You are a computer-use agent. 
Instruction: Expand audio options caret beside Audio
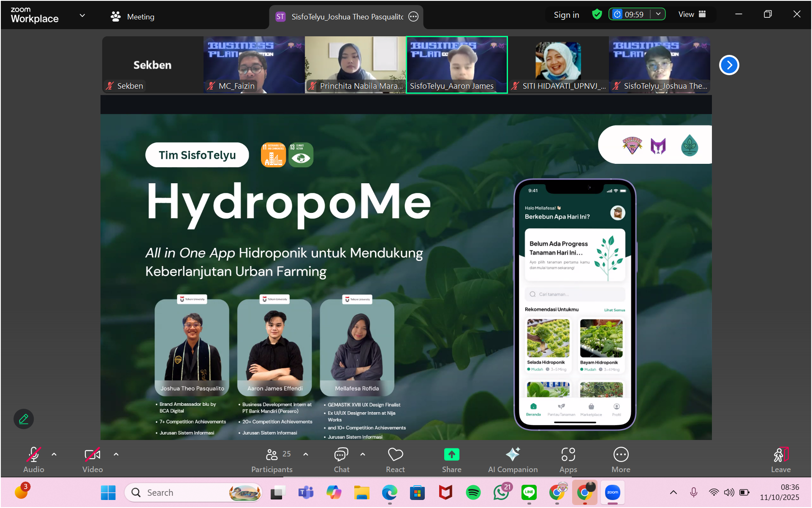point(54,454)
